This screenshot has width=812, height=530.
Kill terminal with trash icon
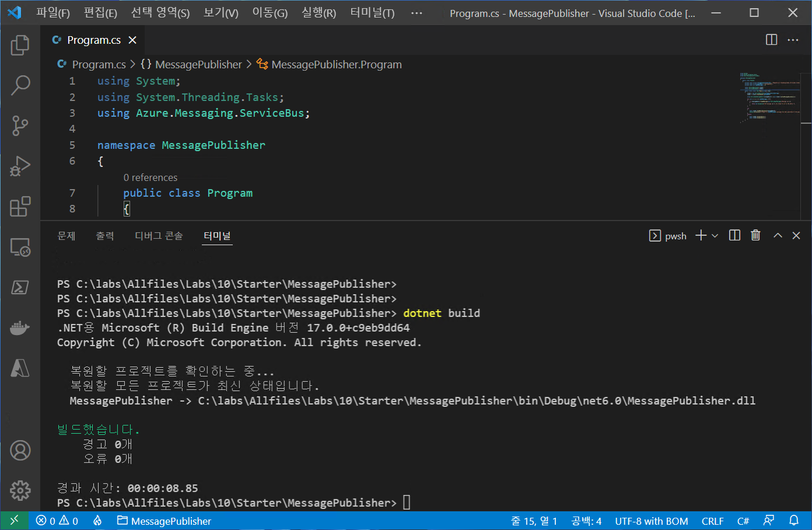pyautogui.click(x=755, y=235)
